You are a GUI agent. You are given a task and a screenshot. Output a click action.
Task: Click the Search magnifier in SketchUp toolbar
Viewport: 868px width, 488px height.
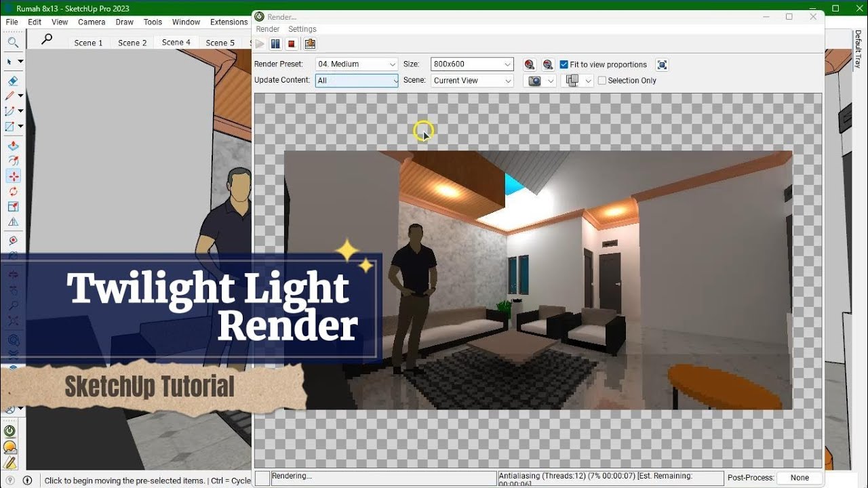point(13,43)
